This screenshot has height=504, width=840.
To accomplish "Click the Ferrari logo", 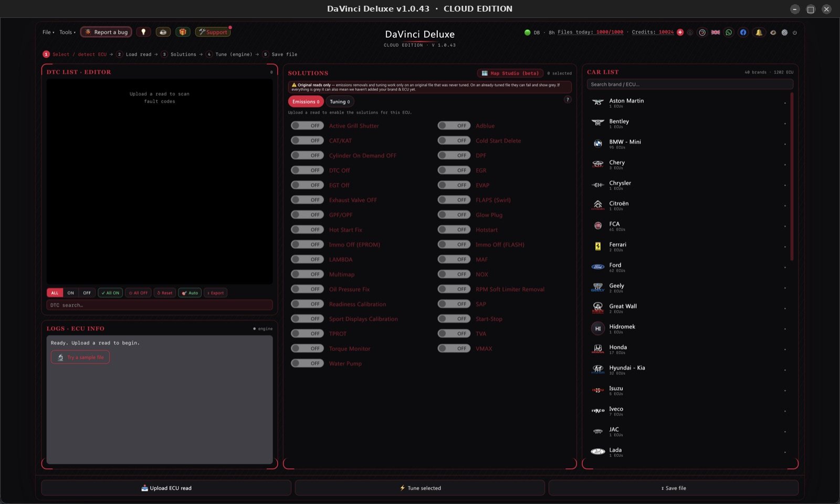I will click(x=597, y=247).
